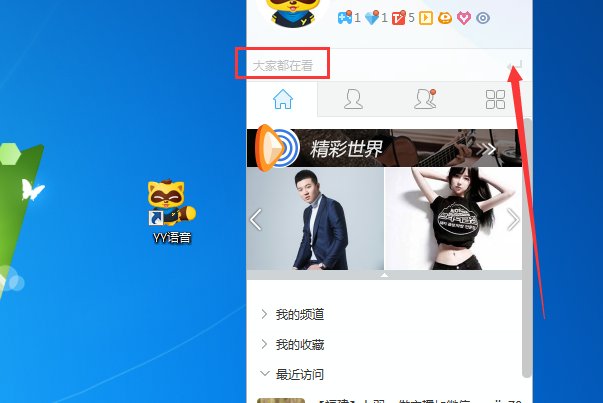
Task: Click the double arrow on 精彩世界 banner
Action: (x=486, y=148)
